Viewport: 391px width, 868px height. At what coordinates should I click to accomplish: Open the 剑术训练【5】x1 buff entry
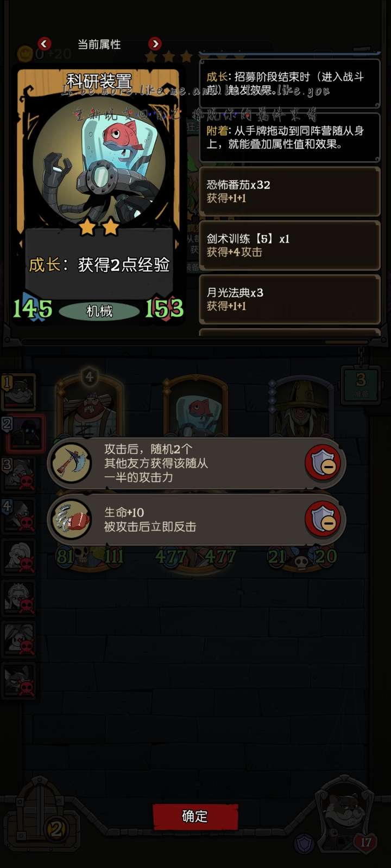click(289, 245)
